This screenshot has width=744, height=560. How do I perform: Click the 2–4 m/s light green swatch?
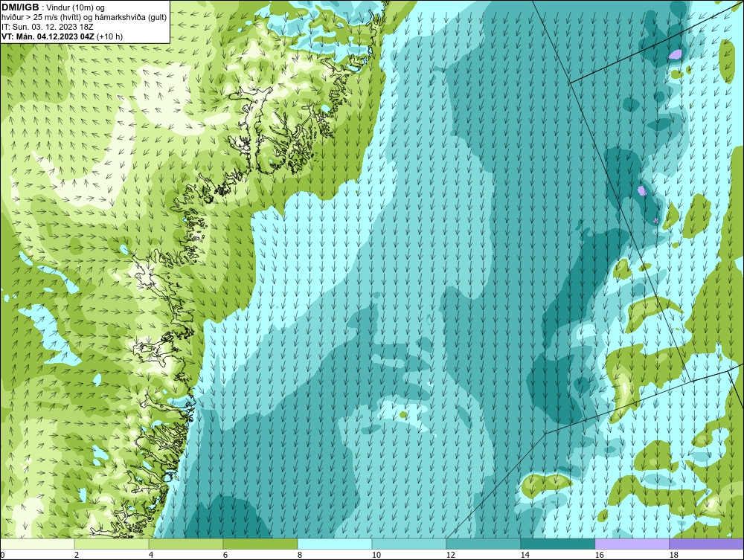point(112,544)
